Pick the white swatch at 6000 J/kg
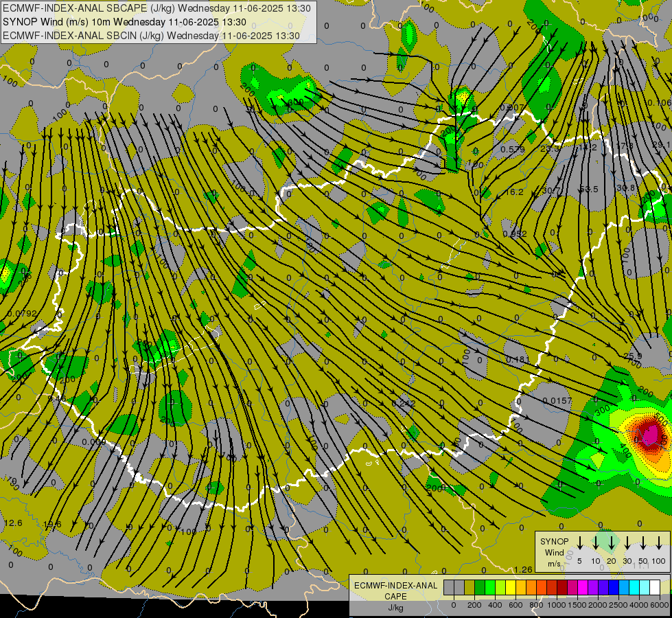672x618 pixels. [654, 587]
